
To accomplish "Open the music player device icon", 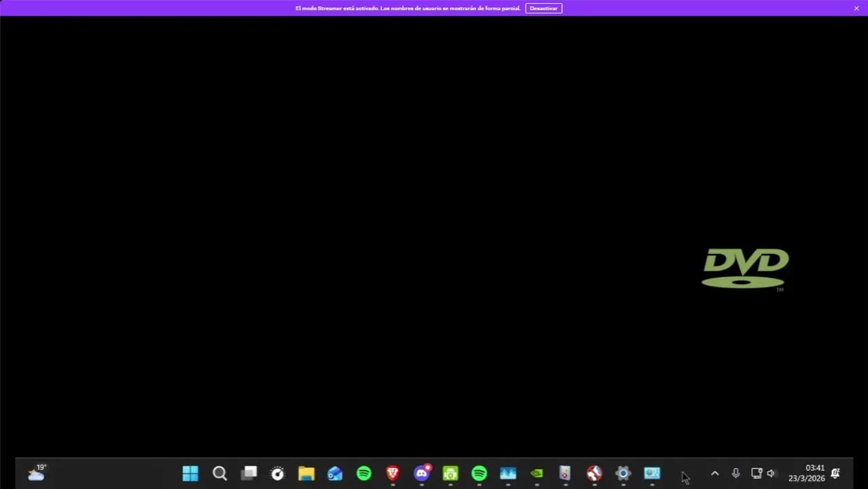I will point(565,473).
